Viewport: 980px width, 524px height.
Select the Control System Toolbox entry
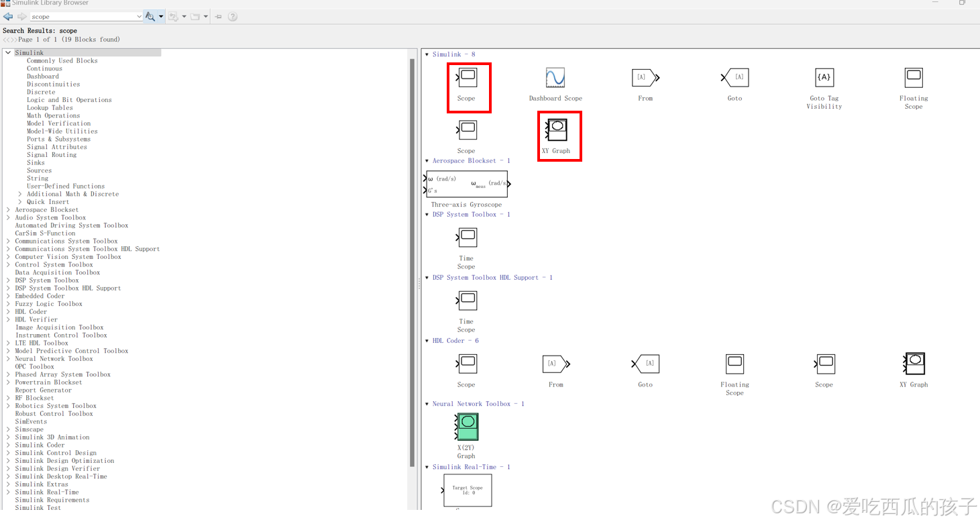point(54,265)
